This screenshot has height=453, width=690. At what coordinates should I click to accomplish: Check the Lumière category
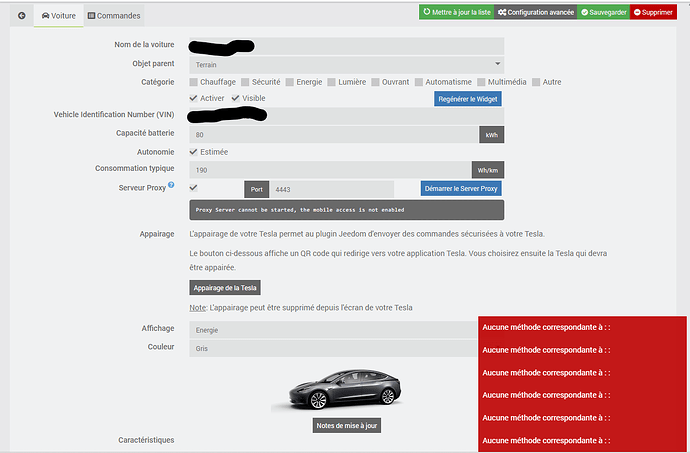pyautogui.click(x=331, y=82)
